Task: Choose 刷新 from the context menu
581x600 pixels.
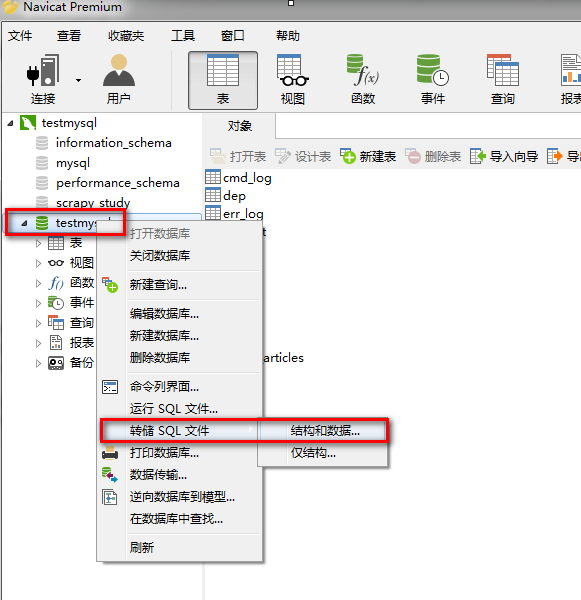Action: pos(180,548)
